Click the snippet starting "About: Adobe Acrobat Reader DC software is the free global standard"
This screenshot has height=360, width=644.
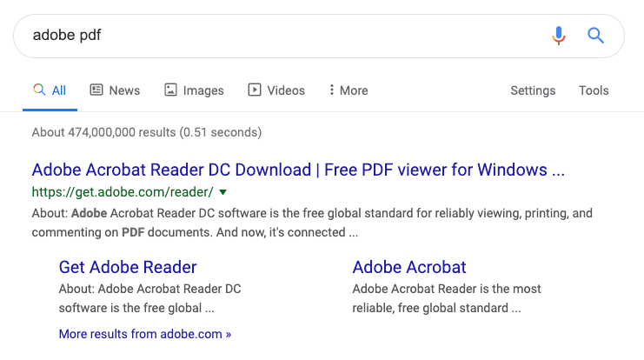312,223
